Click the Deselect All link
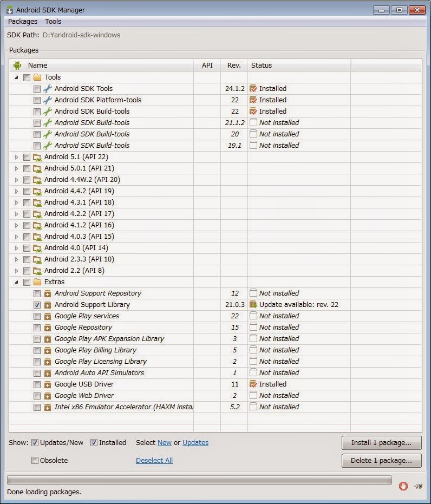The width and height of the screenshot is (431, 504). click(154, 460)
